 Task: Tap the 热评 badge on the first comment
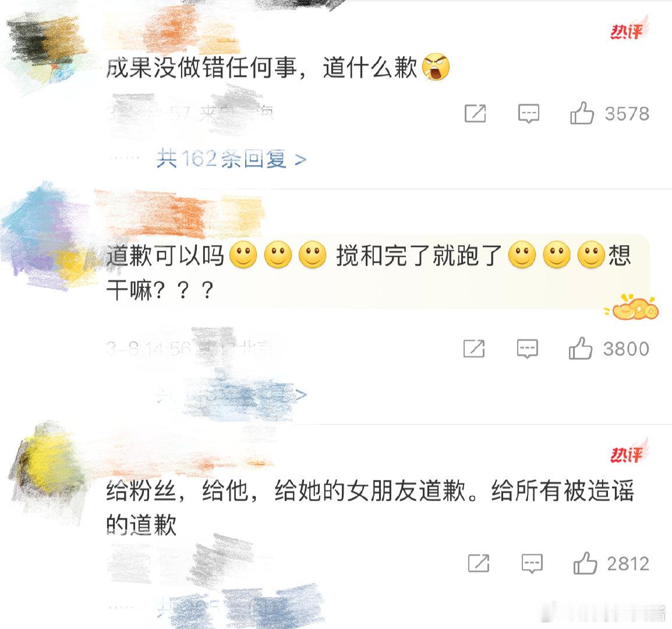pos(629,29)
